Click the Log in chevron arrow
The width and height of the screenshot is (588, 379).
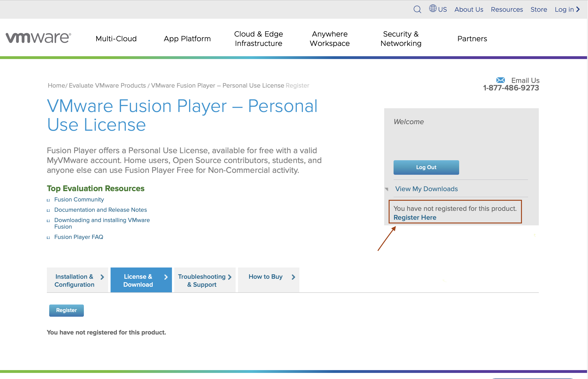pyautogui.click(x=578, y=9)
